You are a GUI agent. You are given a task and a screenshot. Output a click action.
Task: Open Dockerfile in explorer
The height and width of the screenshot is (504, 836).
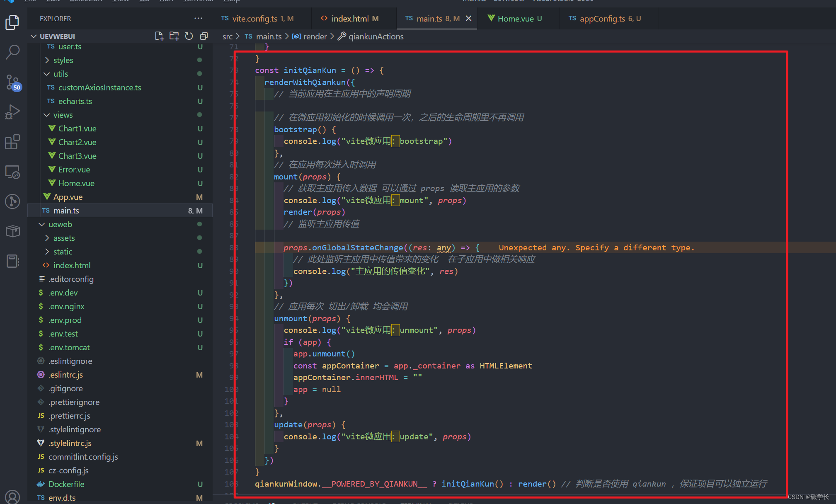click(x=120, y=484)
